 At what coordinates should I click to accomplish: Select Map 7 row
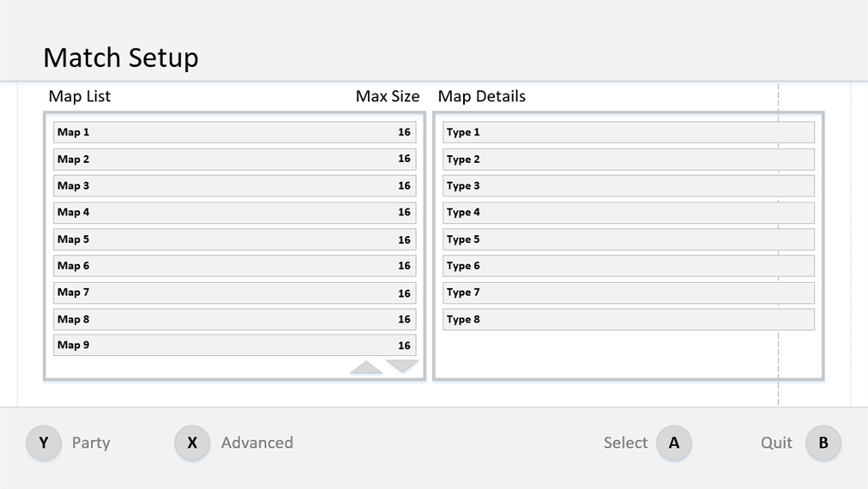point(234,293)
